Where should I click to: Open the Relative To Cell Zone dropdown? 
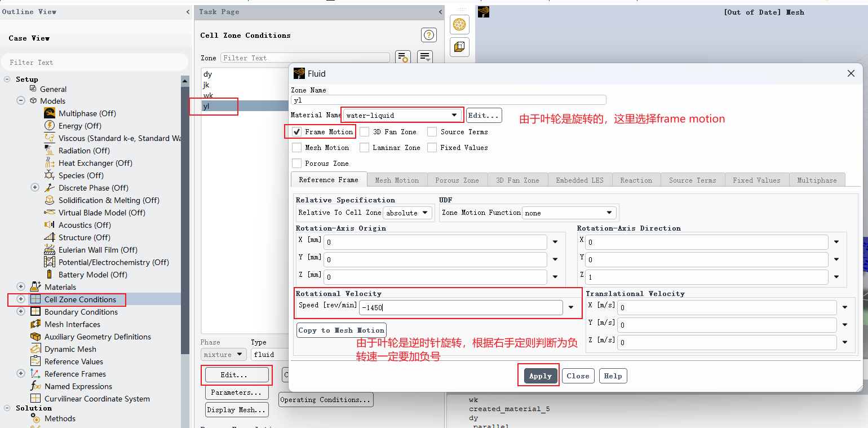click(x=408, y=213)
